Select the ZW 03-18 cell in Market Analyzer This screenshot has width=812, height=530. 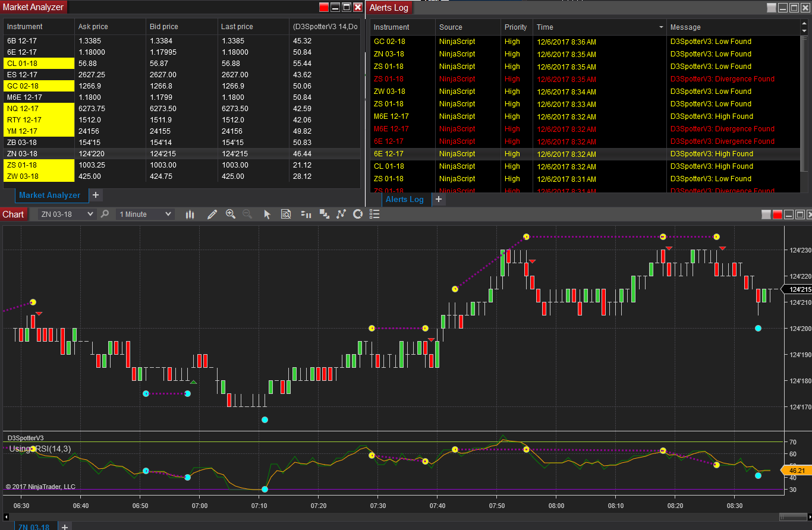pyautogui.click(x=39, y=176)
